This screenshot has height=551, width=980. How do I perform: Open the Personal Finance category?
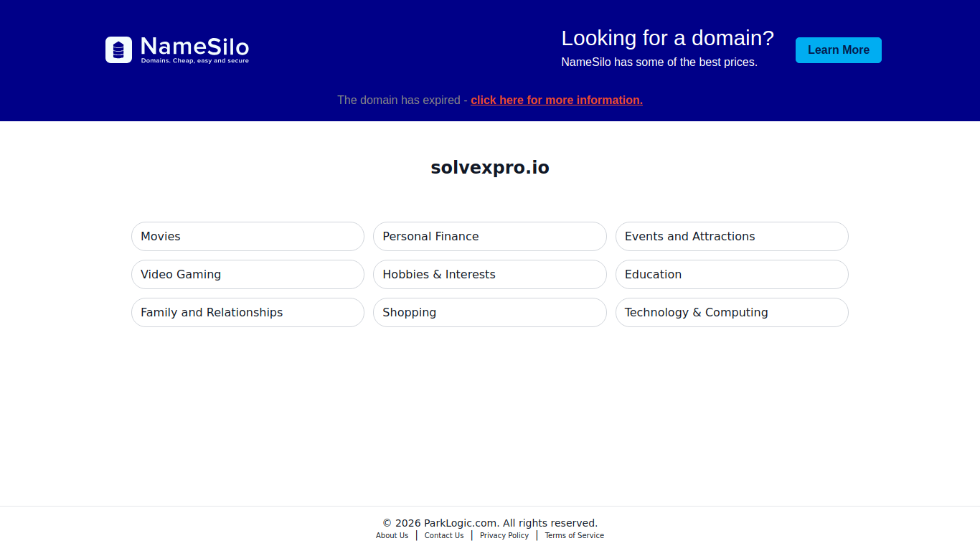(x=490, y=236)
